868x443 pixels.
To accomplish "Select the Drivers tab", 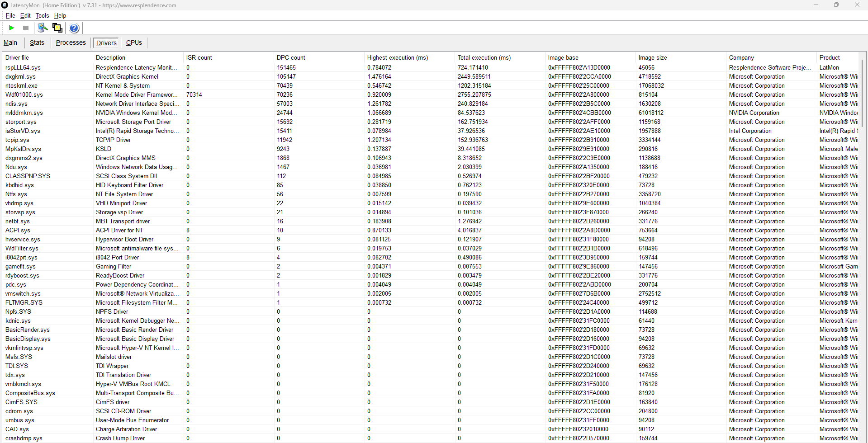I will [x=106, y=43].
